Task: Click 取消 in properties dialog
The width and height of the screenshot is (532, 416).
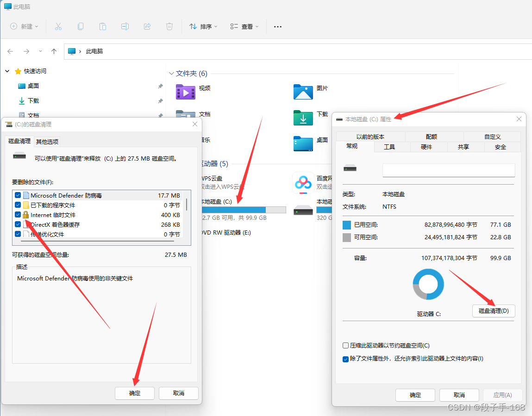Action: click(459, 395)
